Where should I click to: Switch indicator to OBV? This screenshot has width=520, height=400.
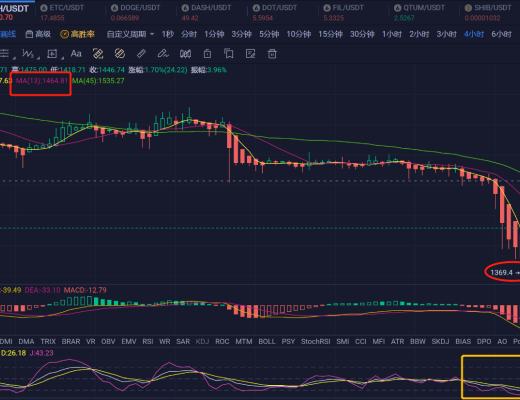[x=108, y=342]
